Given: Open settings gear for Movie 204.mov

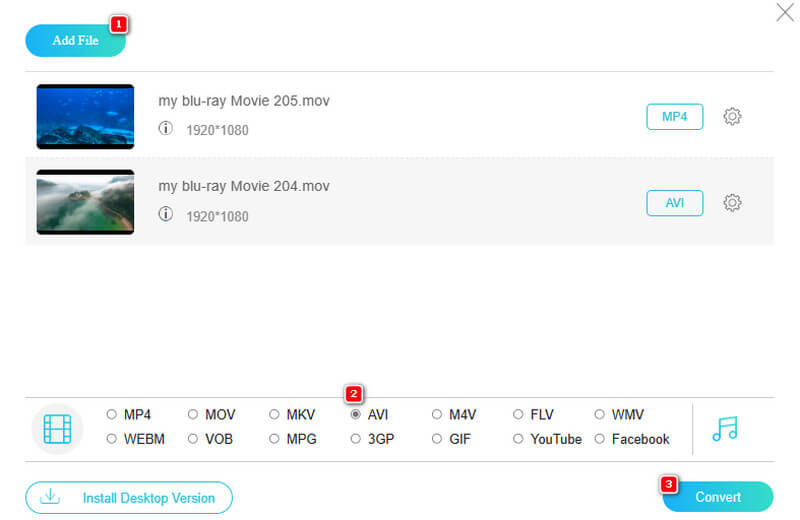Looking at the screenshot, I should (732, 203).
